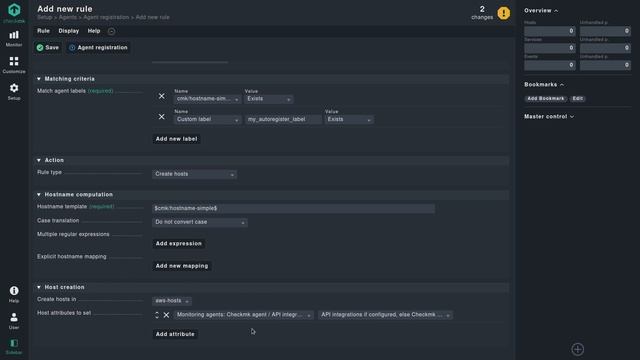Click the yellow pending changes warning icon
640x360 pixels.
504,13
